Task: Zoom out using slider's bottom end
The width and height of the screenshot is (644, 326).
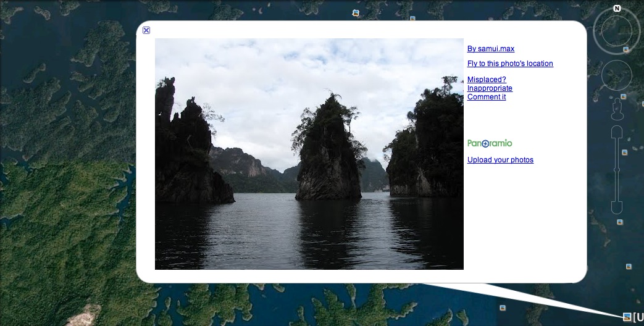Action: tap(617, 207)
